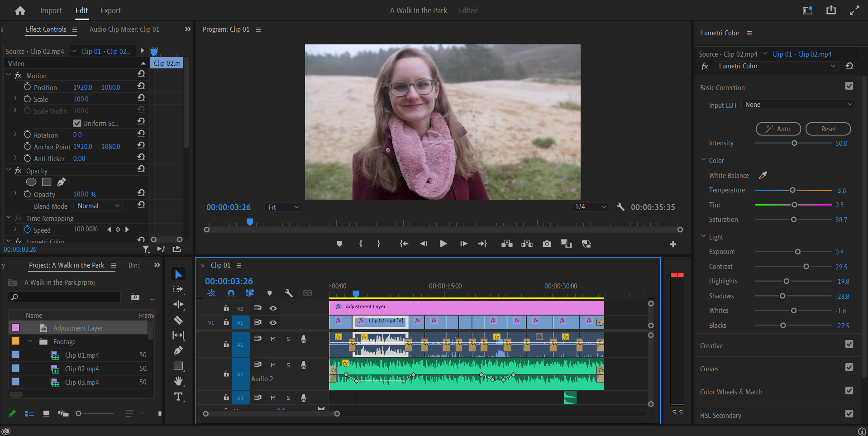Toggle Curves section checkbox
The height and width of the screenshot is (436, 868).
point(849,367)
